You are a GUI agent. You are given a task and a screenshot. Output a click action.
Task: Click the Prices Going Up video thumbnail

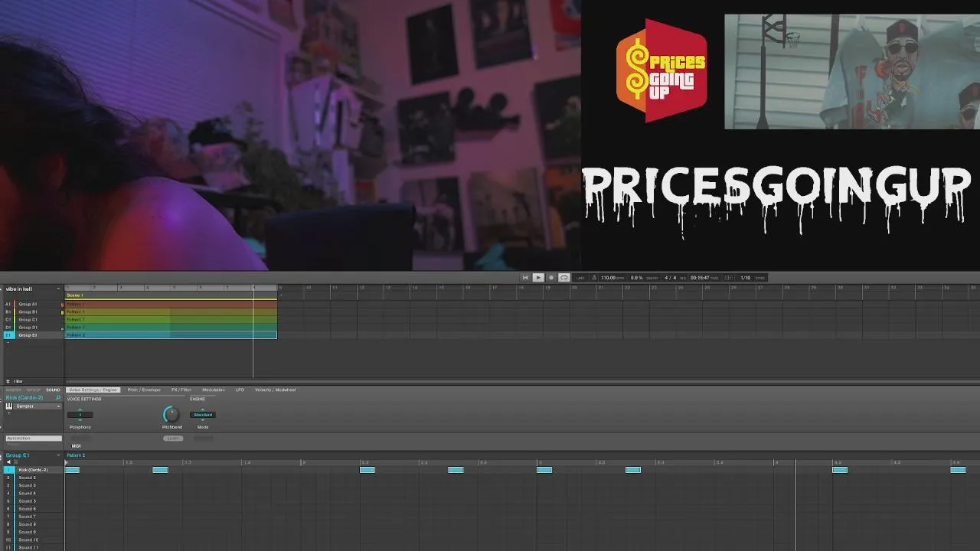852,71
